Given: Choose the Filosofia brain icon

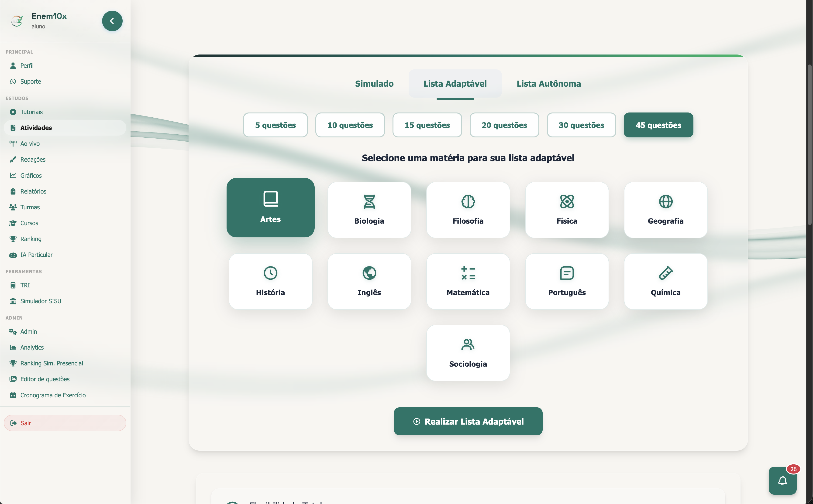Looking at the screenshot, I should [468, 201].
